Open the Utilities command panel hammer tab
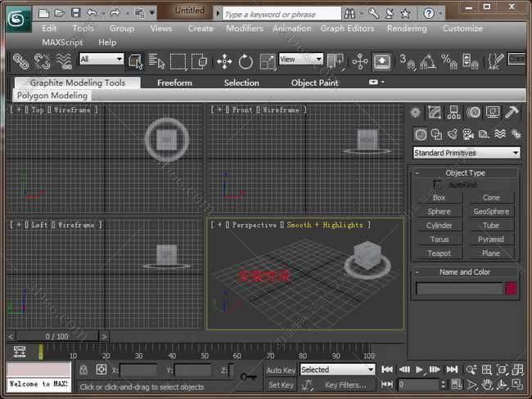The width and height of the screenshot is (532, 399). pyautogui.click(x=512, y=112)
